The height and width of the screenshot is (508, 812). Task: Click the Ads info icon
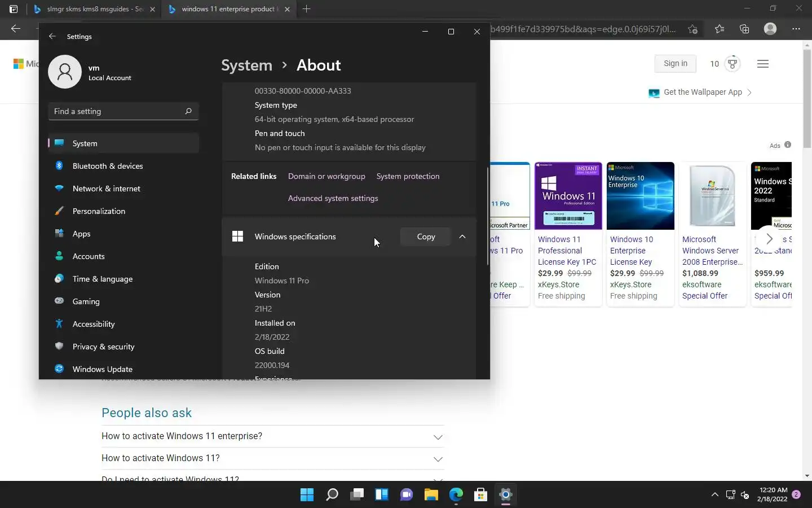coord(788,144)
